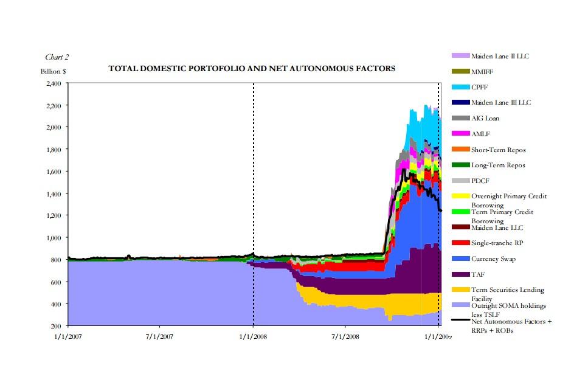The image size is (588, 382).
Task: Click the CPFF light blue legend swatch
Action: (x=460, y=87)
